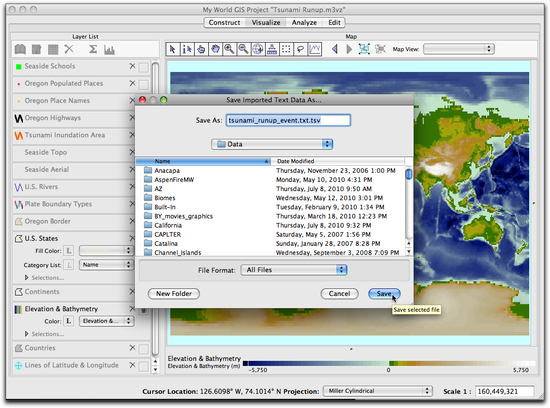The width and height of the screenshot is (550, 408).
Task: Click the Cancel button
Action: tap(339, 294)
